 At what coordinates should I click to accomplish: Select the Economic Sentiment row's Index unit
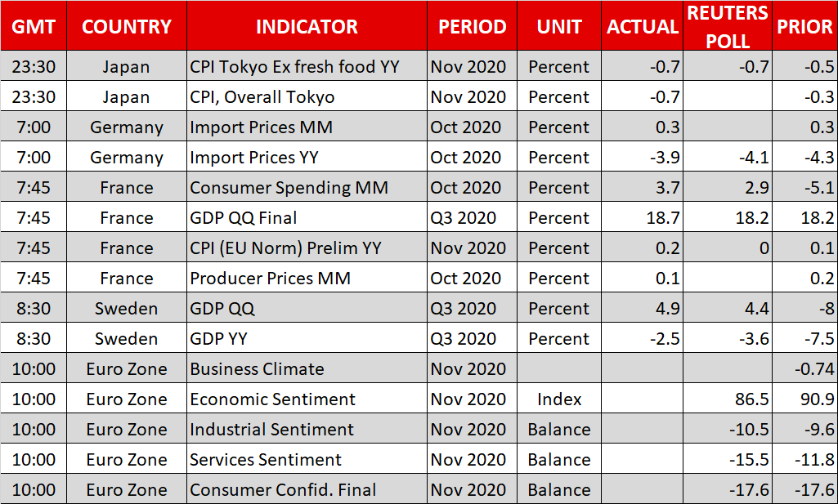(x=559, y=399)
